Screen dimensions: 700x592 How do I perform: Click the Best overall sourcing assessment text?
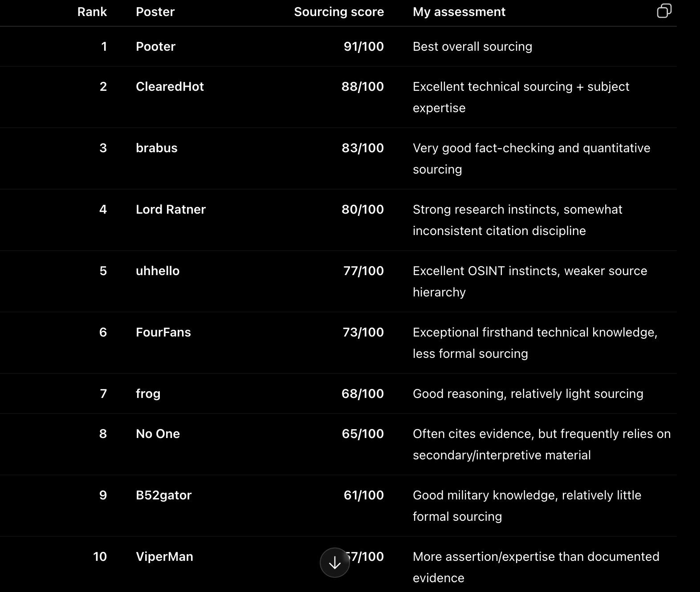(x=472, y=47)
